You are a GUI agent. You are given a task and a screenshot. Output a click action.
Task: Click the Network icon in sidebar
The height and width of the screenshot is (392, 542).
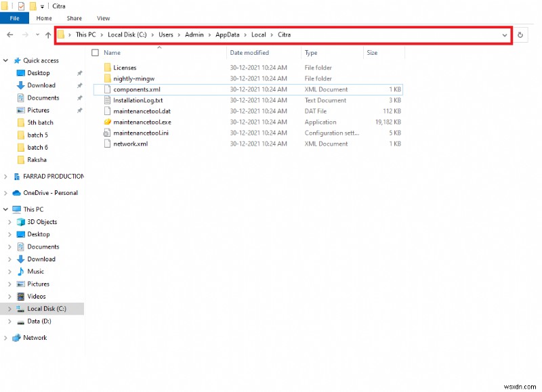tap(16, 338)
